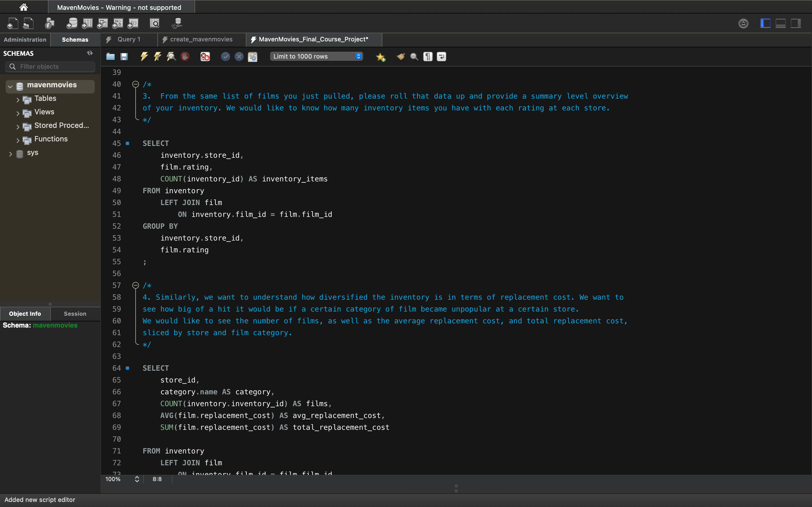Open the table data search tool
This screenshot has width=812, height=507.
(x=155, y=23)
